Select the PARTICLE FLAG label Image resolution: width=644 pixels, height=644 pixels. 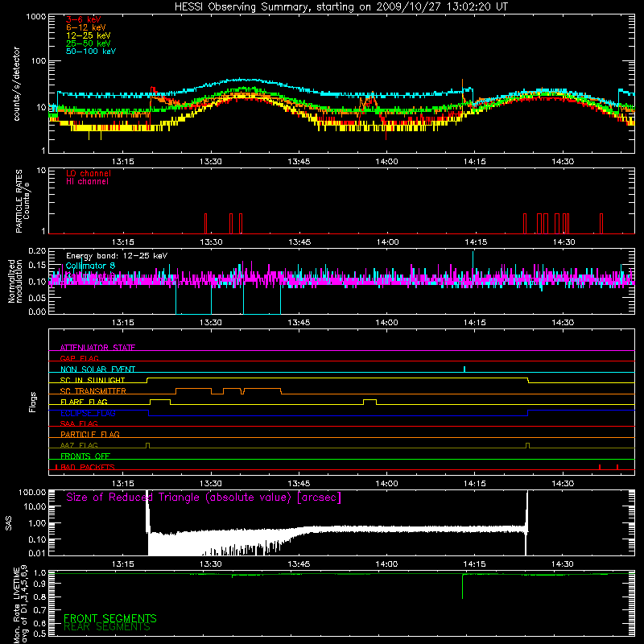pos(90,434)
